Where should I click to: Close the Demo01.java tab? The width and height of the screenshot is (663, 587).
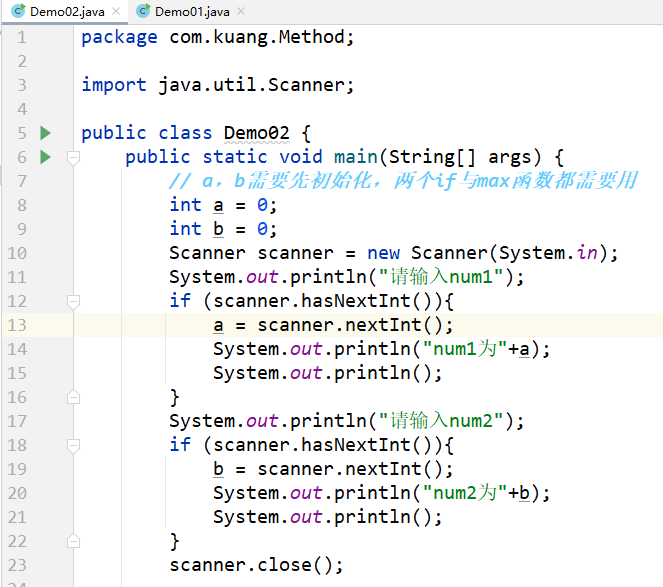click(x=241, y=11)
